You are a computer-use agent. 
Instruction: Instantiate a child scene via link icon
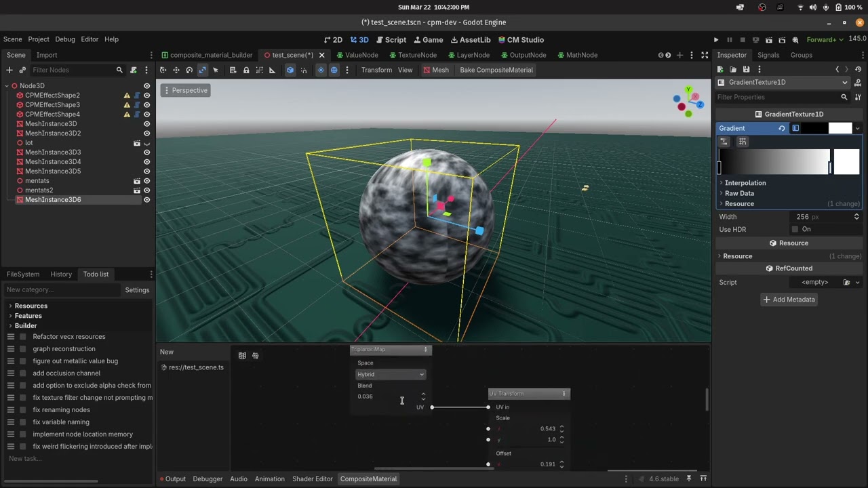pos(22,70)
